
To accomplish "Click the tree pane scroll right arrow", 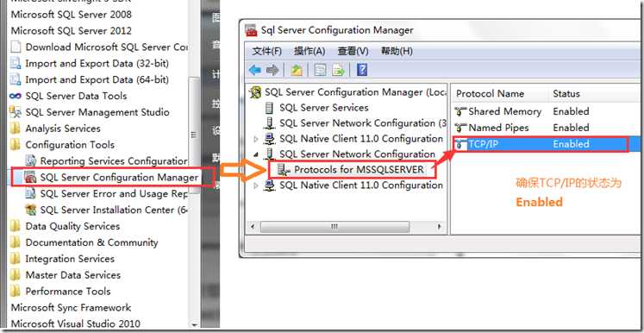I will tap(440, 227).
